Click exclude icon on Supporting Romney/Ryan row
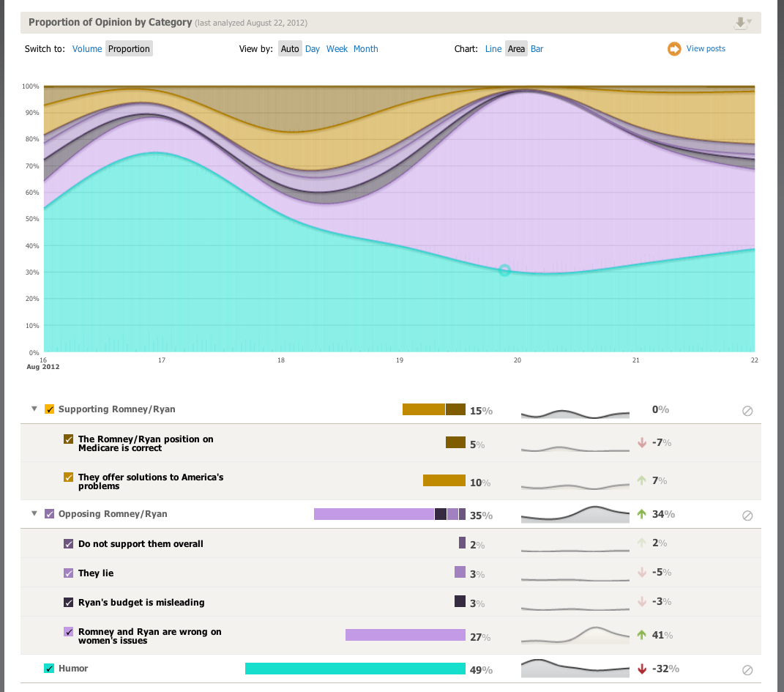This screenshot has width=784, height=692. pos(747,411)
